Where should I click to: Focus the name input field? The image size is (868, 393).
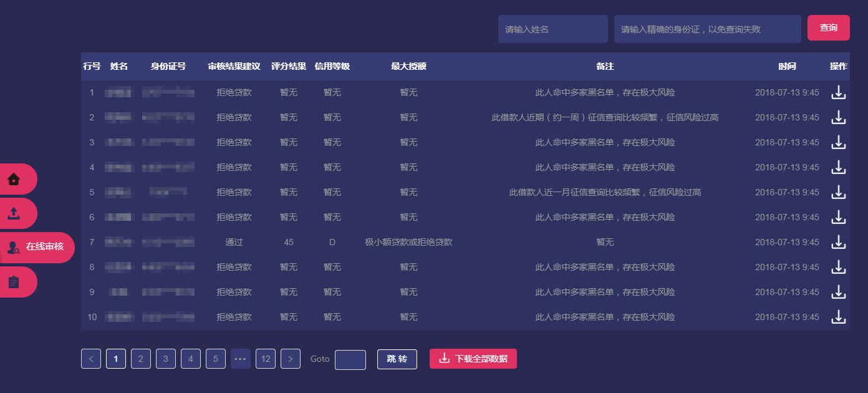point(552,29)
